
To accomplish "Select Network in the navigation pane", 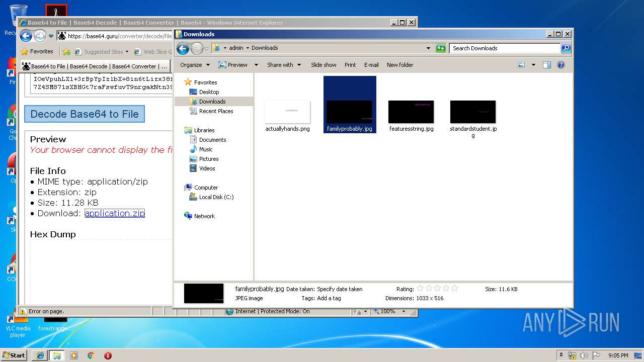I will coord(204,216).
